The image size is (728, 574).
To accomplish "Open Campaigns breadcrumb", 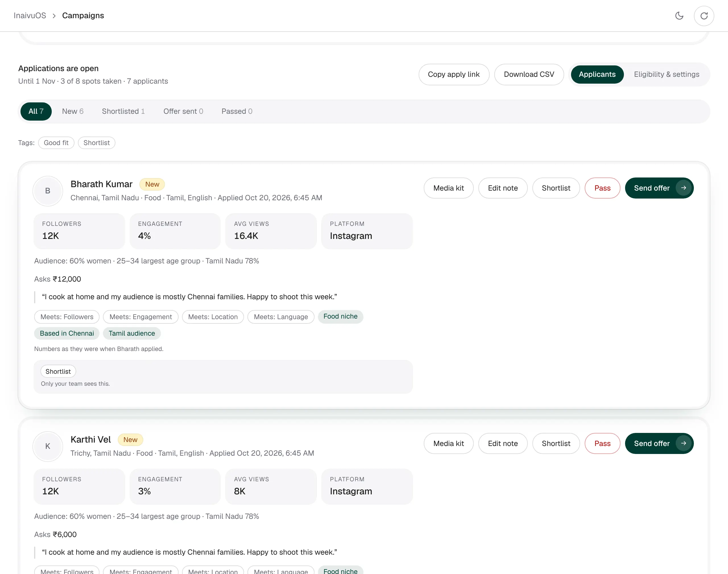I will coord(83,15).
